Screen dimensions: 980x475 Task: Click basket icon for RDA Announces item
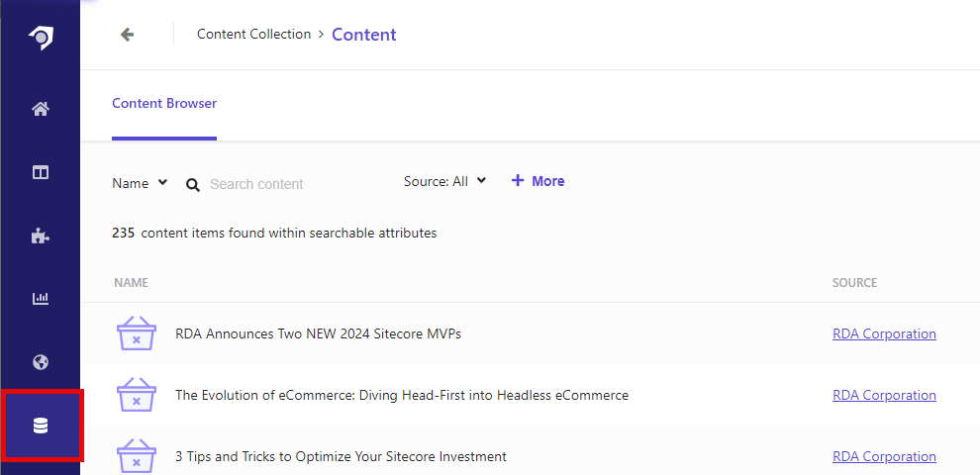pos(136,334)
